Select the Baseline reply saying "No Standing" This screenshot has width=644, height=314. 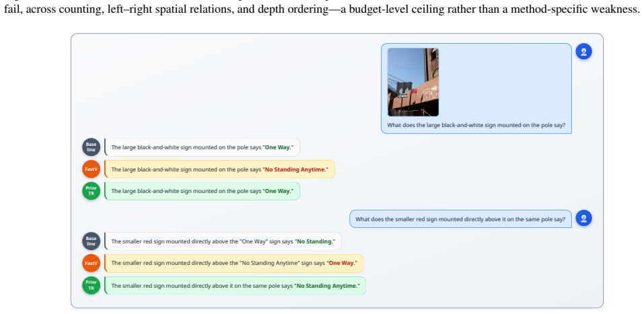[223, 241]
